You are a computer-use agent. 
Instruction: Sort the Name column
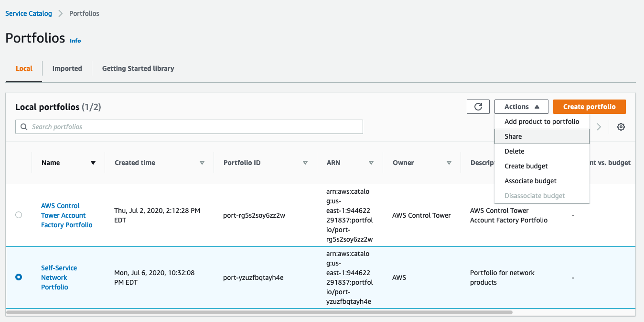coord(94,162)
